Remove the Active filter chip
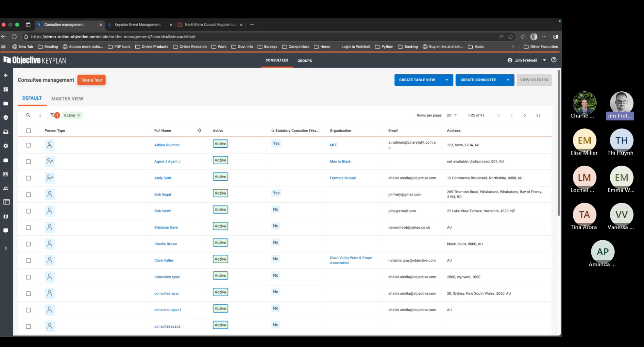 [x=79, y=115]
